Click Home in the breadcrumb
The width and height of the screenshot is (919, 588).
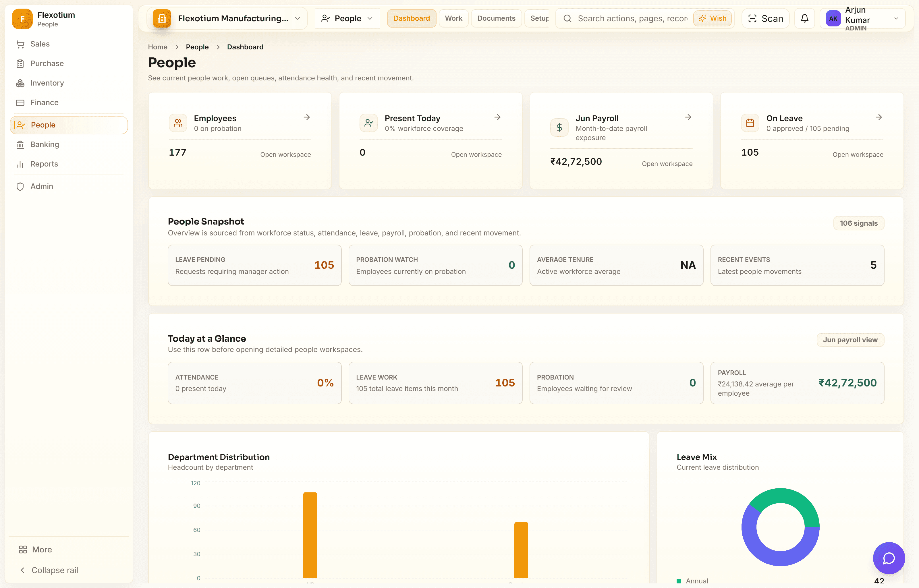coord(158,47)
